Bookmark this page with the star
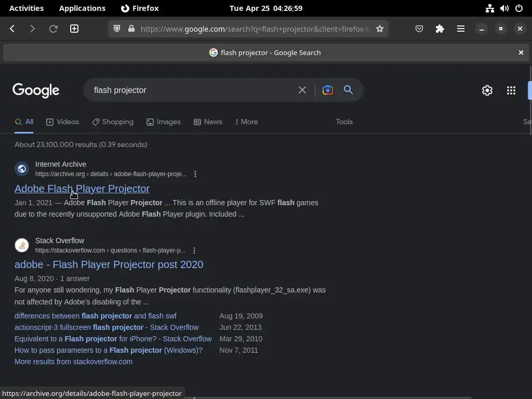Screen dimensions: 532x399 point(380,29)
